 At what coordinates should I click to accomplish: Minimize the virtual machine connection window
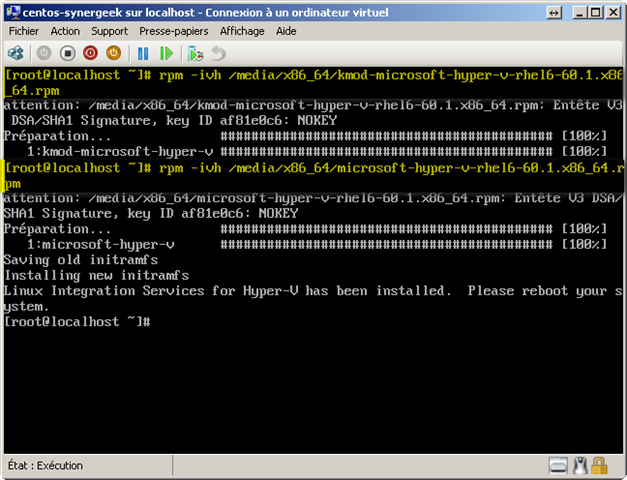point(579,13)
